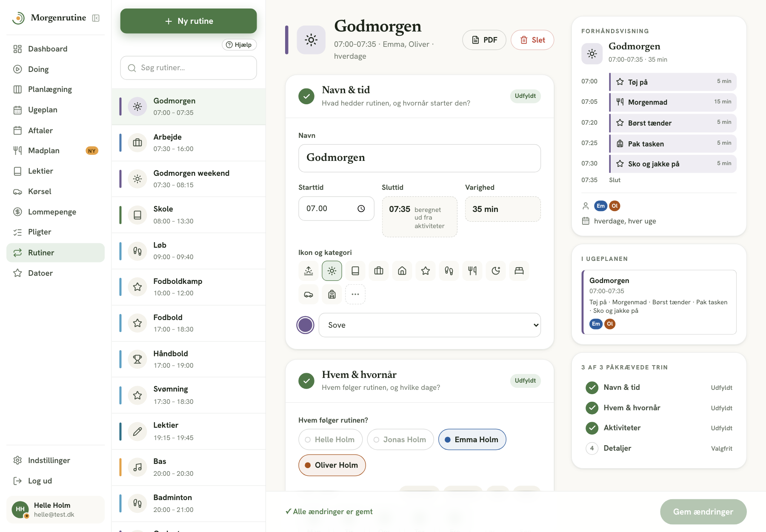Create a new routine with Ny rutine

[189, 21]
